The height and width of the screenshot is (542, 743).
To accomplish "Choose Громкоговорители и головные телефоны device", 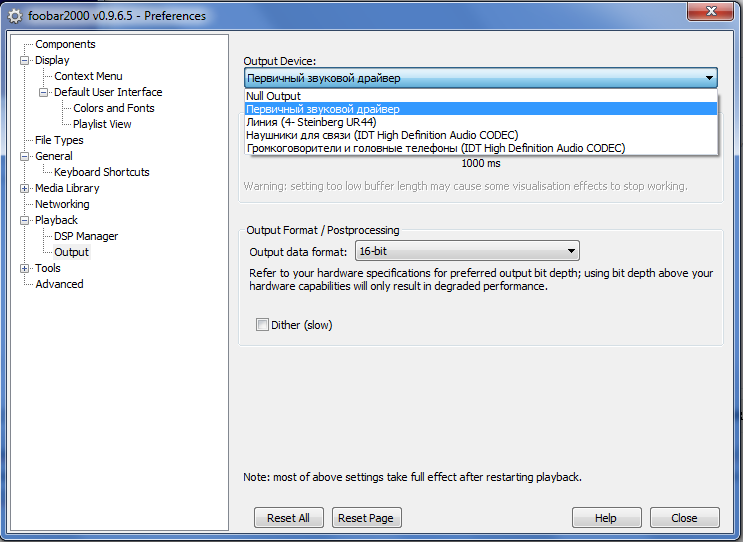I will tap(481, 148).
